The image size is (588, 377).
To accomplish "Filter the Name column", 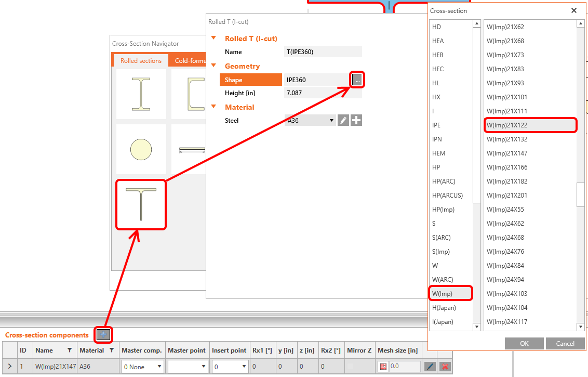I will pyautogui.click(x=70, y=350).
